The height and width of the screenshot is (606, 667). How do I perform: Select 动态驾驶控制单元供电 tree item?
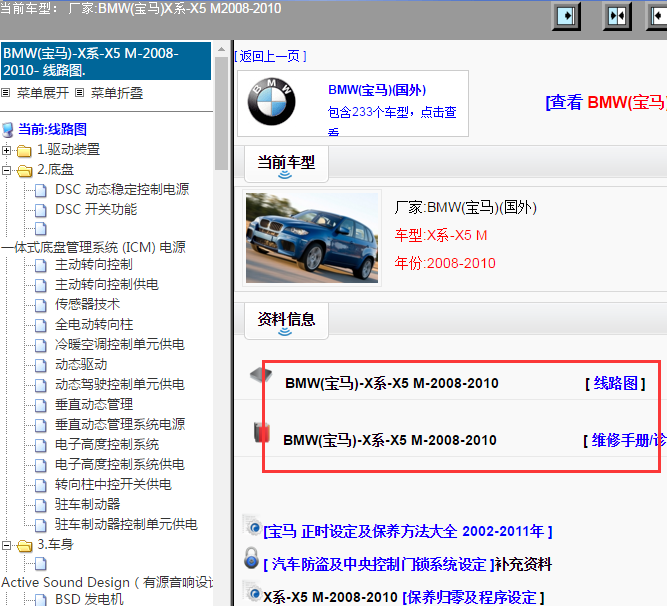[120, 385]
